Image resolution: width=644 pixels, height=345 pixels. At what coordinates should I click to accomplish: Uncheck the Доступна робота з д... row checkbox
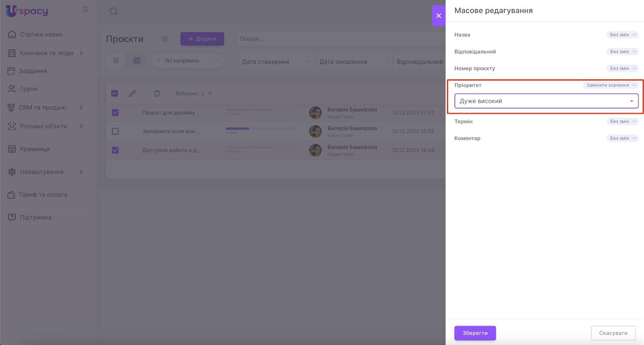[x=115, y=150]
